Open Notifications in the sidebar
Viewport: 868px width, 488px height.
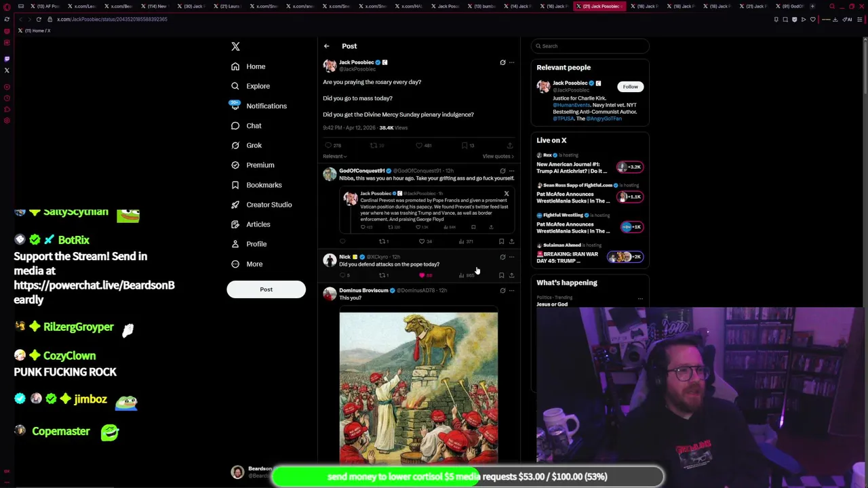click(258, 106)
